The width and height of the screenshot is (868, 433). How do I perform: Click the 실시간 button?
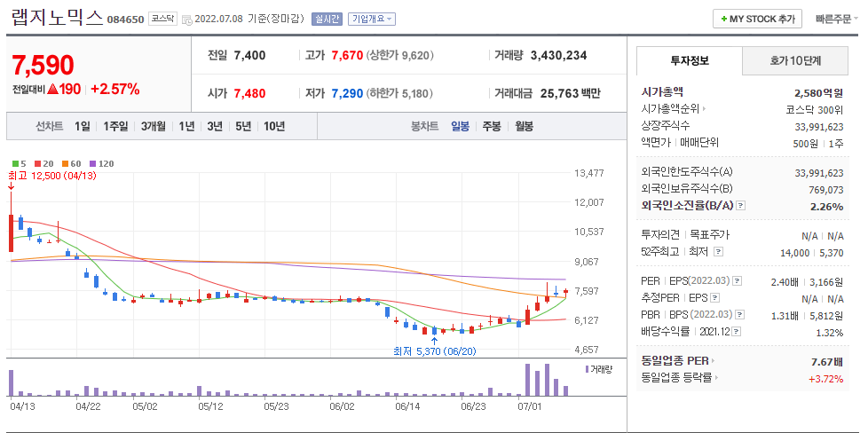click(327, 20)
